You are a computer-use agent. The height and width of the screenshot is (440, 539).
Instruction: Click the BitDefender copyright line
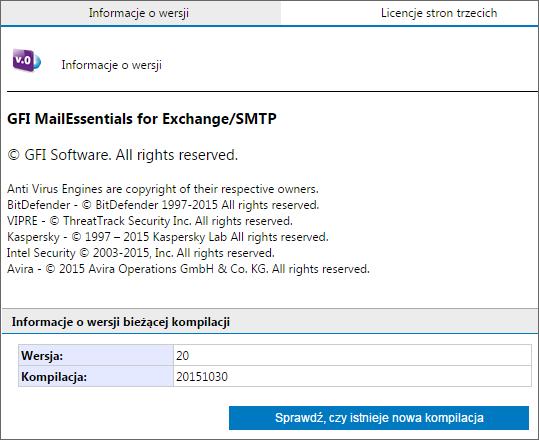coord(163,205)
